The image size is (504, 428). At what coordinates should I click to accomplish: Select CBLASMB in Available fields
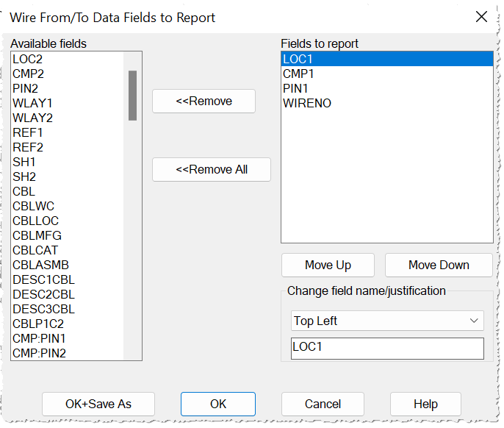[x=68, y=265]
